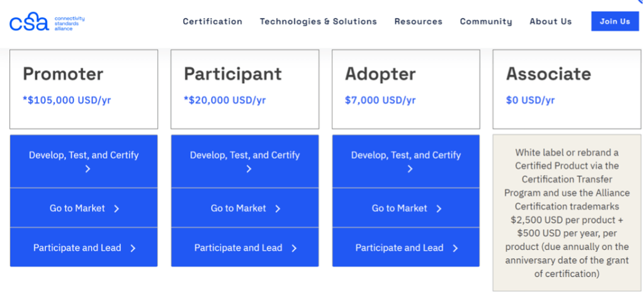Select the Adopter membership card
The image size is (644, 296).
coord(406,89)
